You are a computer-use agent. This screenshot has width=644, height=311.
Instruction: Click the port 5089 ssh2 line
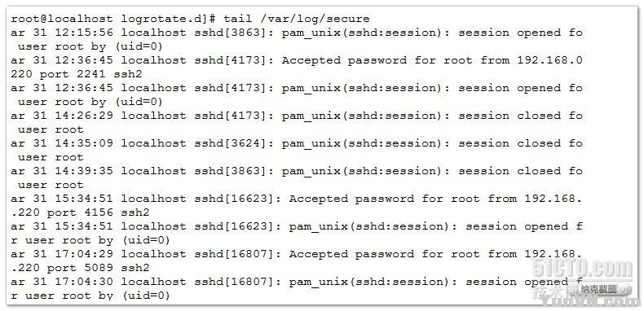(81, 268)
